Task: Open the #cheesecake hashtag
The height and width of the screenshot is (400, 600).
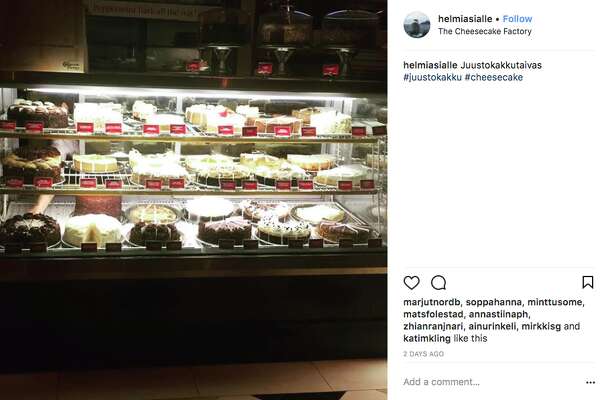Action: (x=494, y=77)
